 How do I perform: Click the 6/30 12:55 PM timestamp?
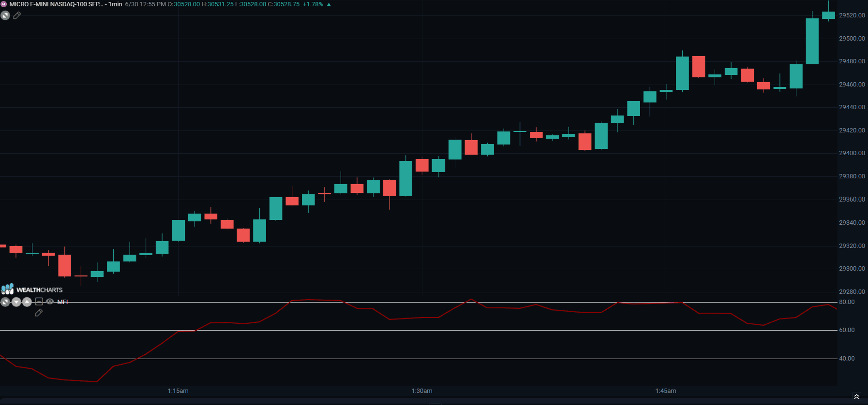(145, 4)
